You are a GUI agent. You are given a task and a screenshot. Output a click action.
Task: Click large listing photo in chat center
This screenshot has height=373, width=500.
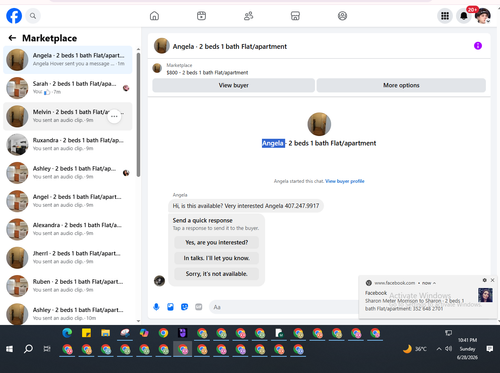(x=319, y=124)
